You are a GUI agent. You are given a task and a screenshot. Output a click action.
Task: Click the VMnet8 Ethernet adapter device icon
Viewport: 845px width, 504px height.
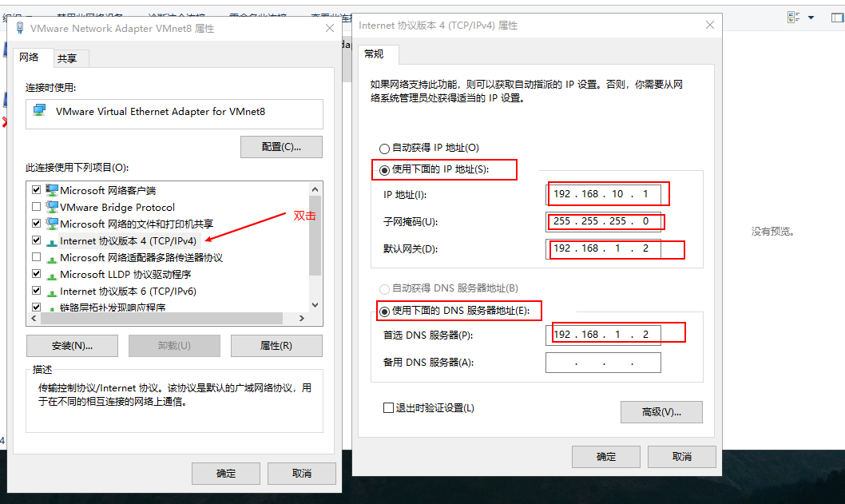[x=39, y=110]
